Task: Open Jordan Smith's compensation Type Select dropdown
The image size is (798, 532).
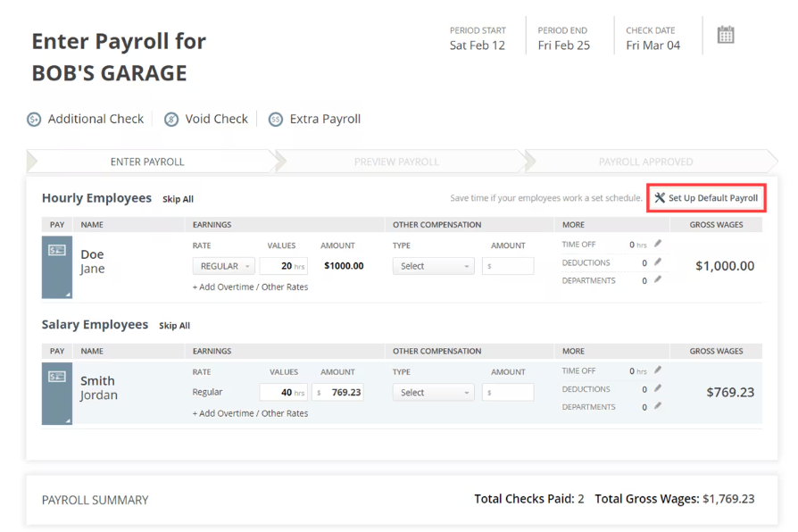Action: (x=433, y=391)
